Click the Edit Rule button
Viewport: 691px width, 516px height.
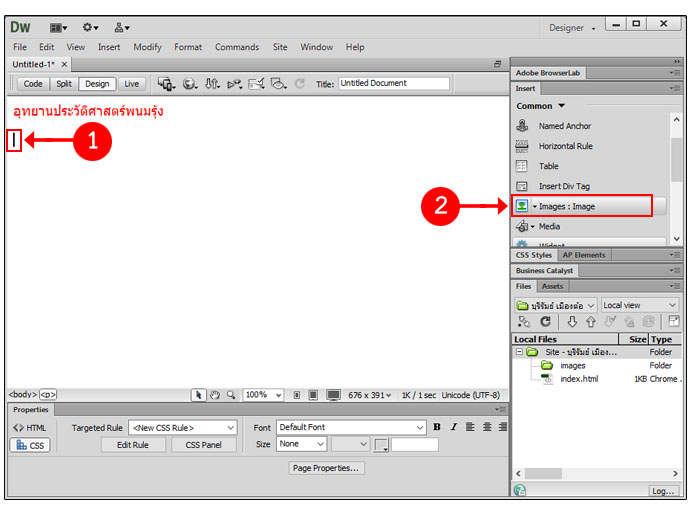pos(133,445)
